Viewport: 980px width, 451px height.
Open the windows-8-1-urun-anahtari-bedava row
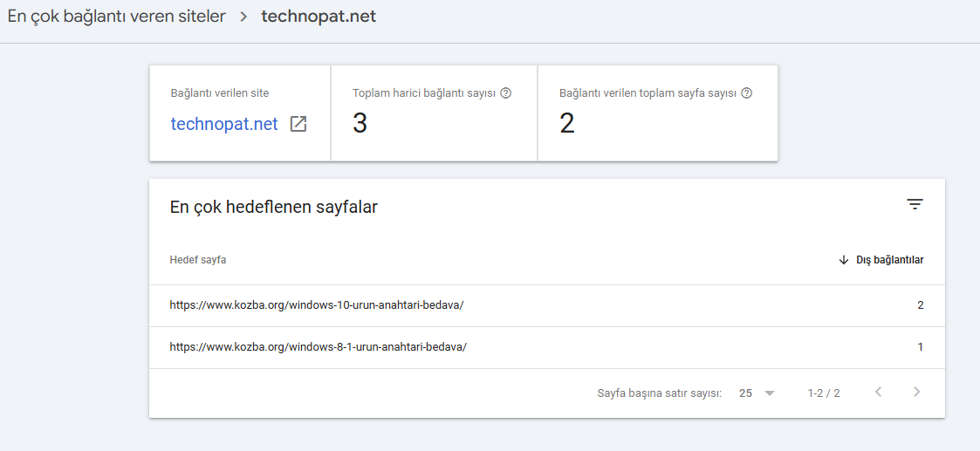click(x=547, y=347)
